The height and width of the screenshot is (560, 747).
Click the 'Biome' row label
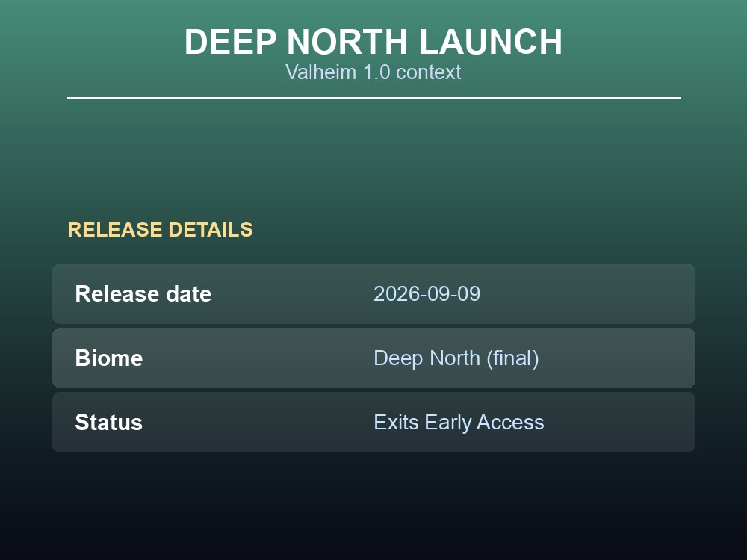click(108, 358)
